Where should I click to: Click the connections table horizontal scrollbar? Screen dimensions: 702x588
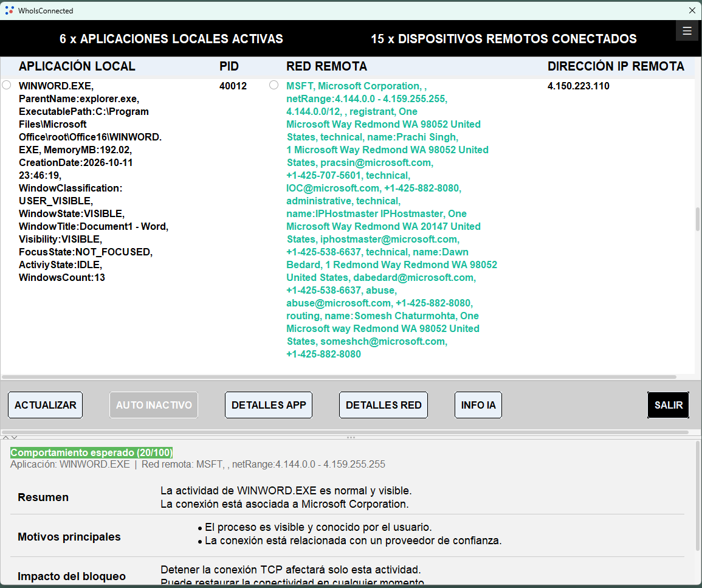click(x=339, y=377)
